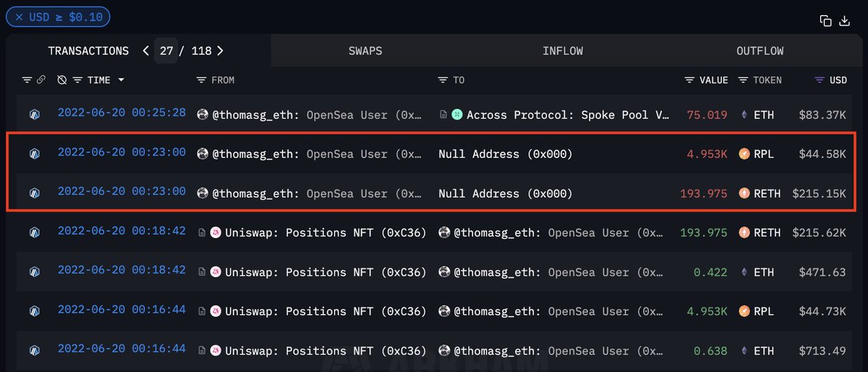This screenshot has width=868, height=372.
Task: Click the RETH token icon in the $215.62K row
Action: click(744, 232)
